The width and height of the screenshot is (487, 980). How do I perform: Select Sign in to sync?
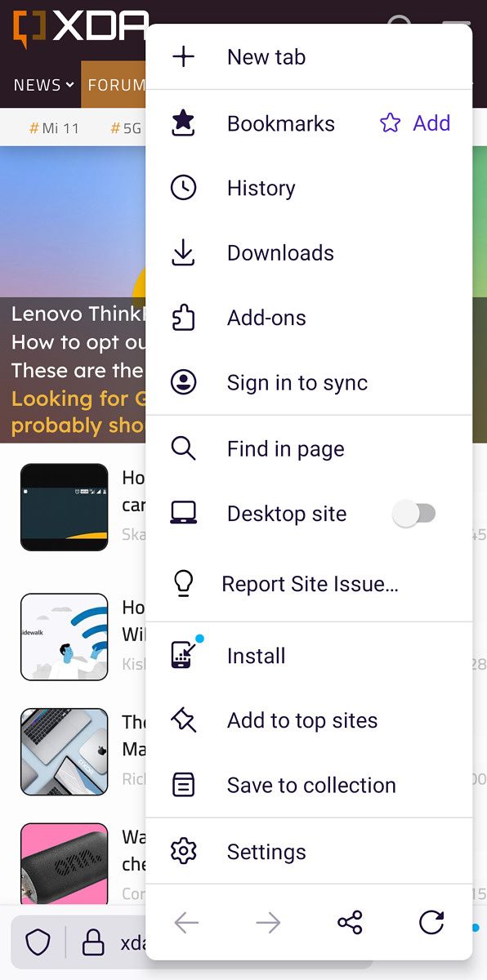coord(309,382)
